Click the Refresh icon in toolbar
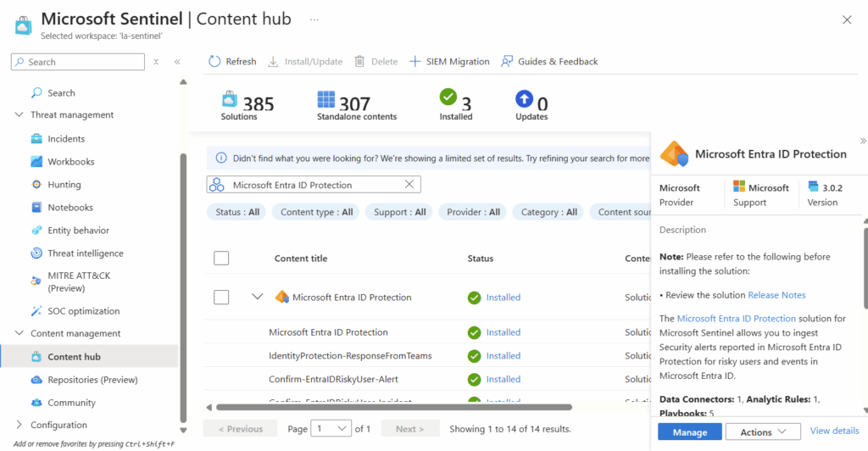868x451 pixels. tap(214, 61)
